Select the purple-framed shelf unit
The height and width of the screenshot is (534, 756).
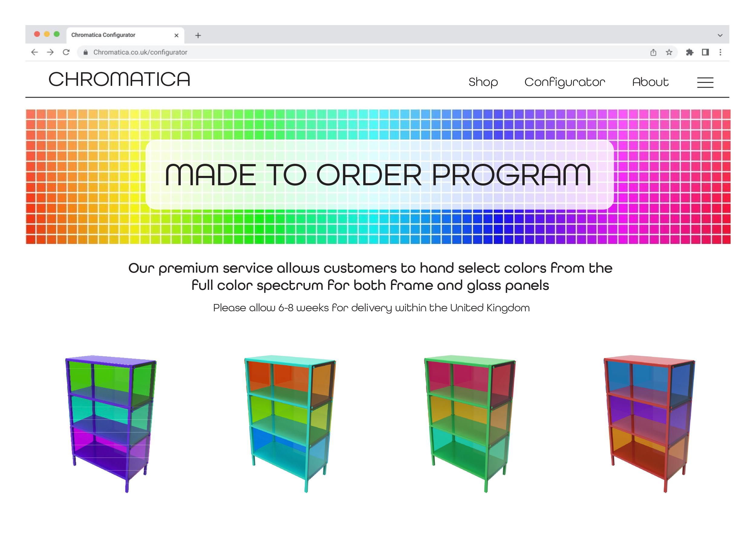pos(111,424)
